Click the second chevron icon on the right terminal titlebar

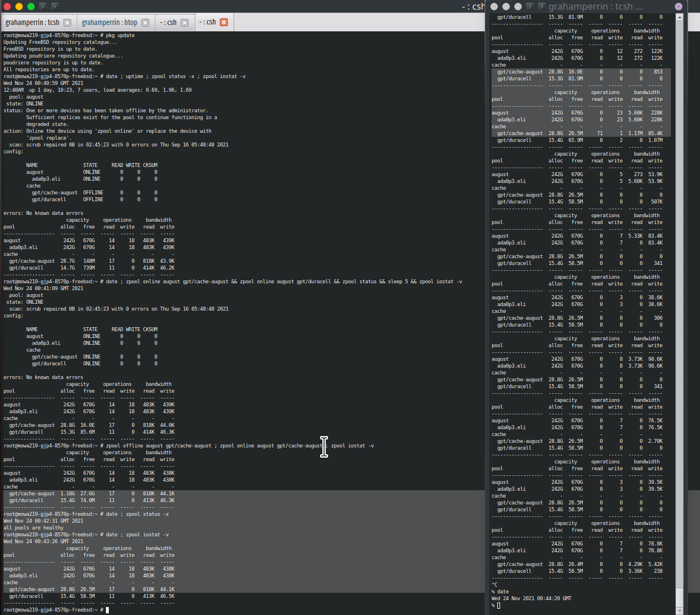coord(542,6)
